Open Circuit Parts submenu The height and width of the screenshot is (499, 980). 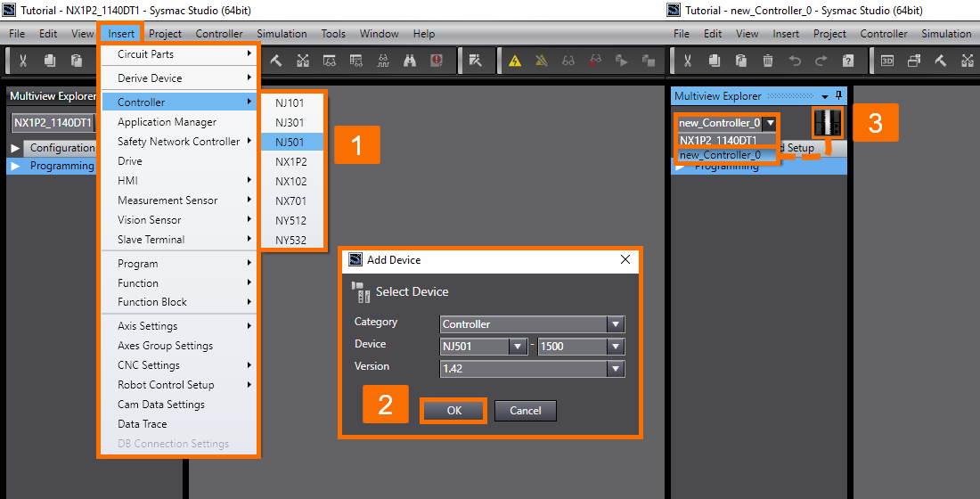[x=179, y=54]
